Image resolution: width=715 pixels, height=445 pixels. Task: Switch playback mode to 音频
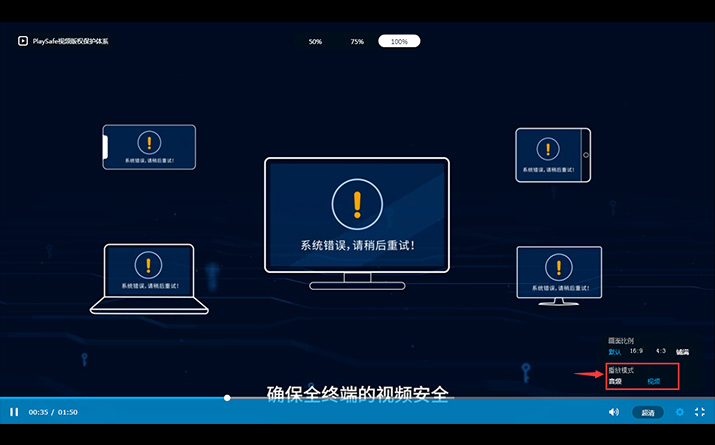point(615,381)
